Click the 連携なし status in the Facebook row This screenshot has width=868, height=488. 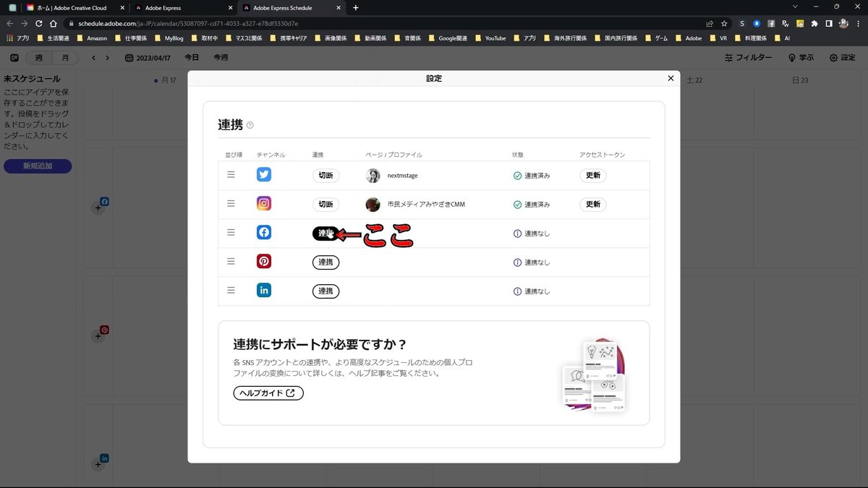point(531,234)
